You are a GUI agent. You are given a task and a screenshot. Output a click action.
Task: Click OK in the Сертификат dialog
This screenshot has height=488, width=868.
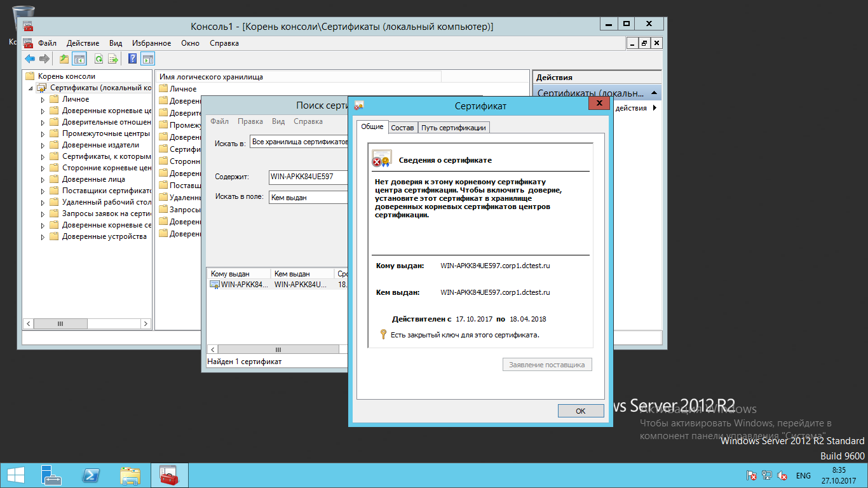pos(581,411)
